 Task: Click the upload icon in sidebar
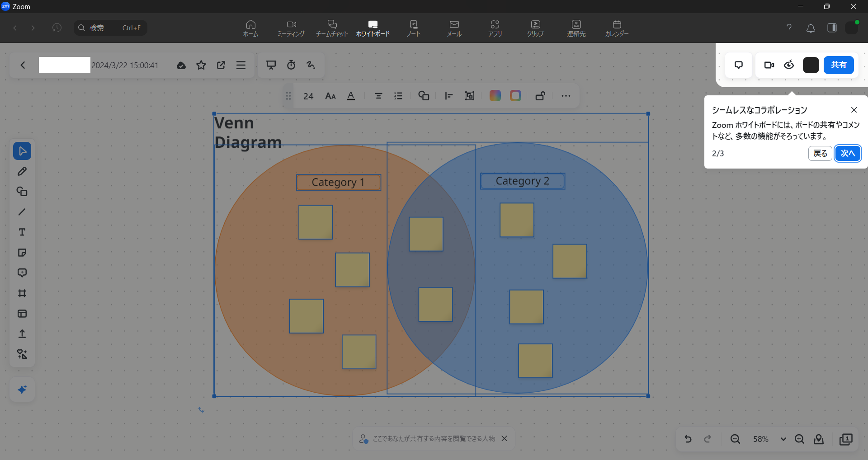pyautogui.click(x=22, y=334)
